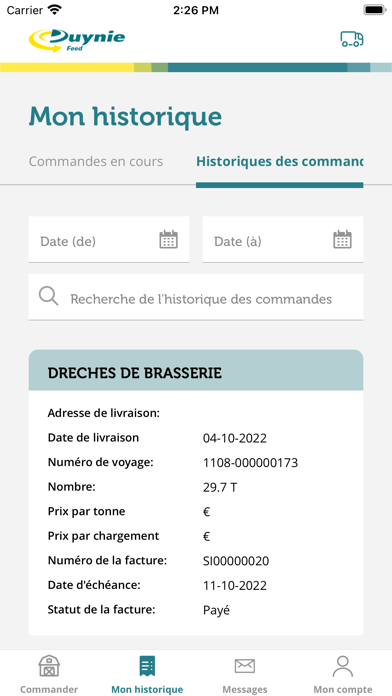Select the quantity value 29.7 T
Image resolution: width=392 pixels, height=696 pixels.
coord(220,487)
